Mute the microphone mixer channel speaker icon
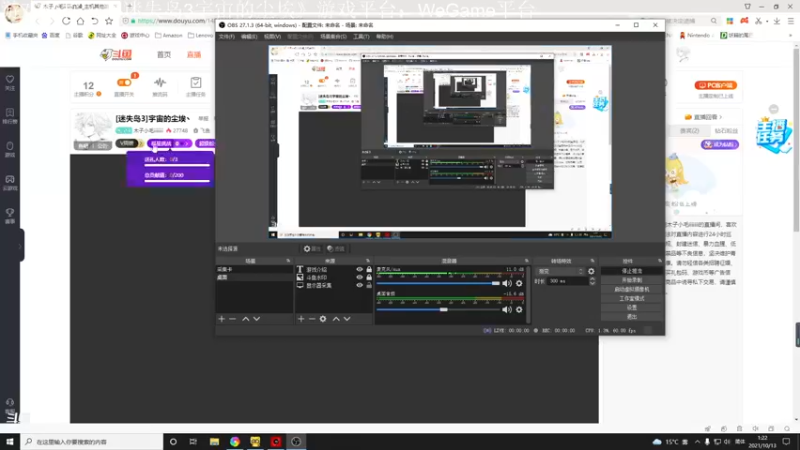The image size is (800, 450). [x=507, y=283]
